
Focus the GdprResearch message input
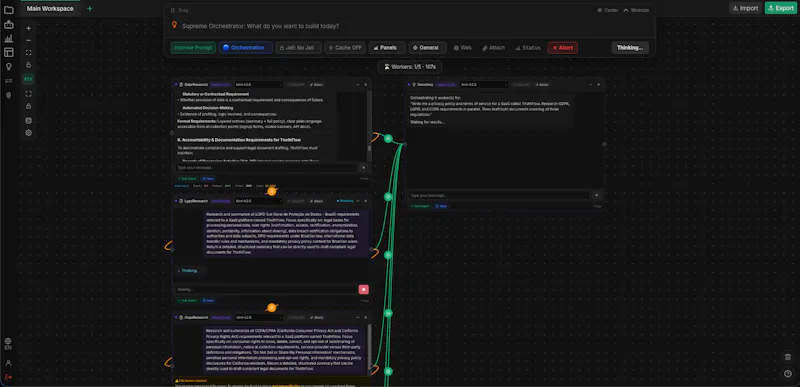[x=266, y=167]
